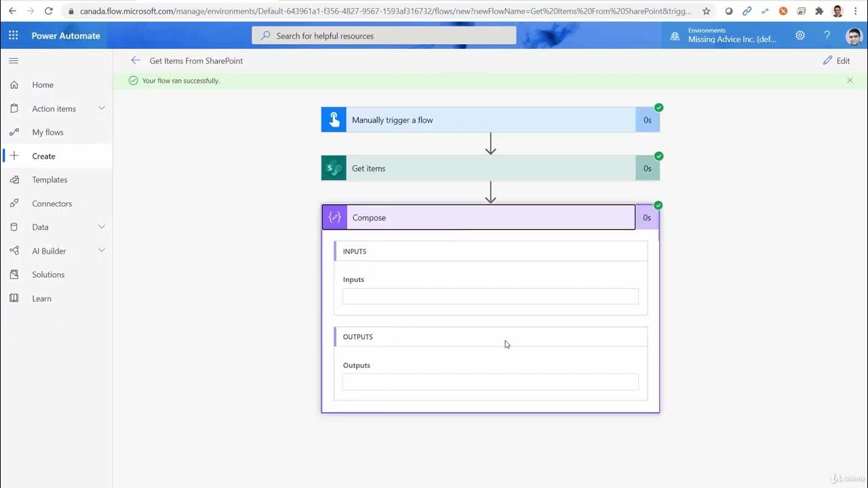This screenshot has height=488, width=868.
Task: Click the Solutions icon in sidebar
Action: coord(14,274)
